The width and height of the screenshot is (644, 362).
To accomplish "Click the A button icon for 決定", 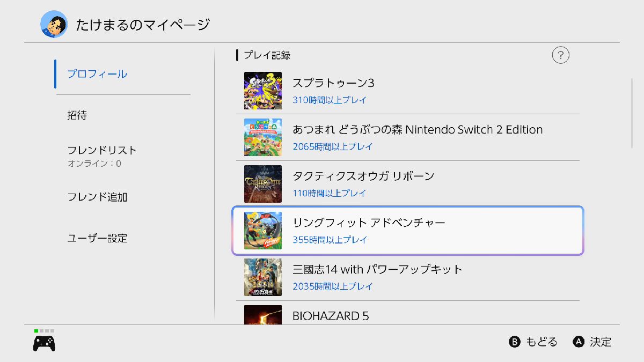I will [579, 342].
